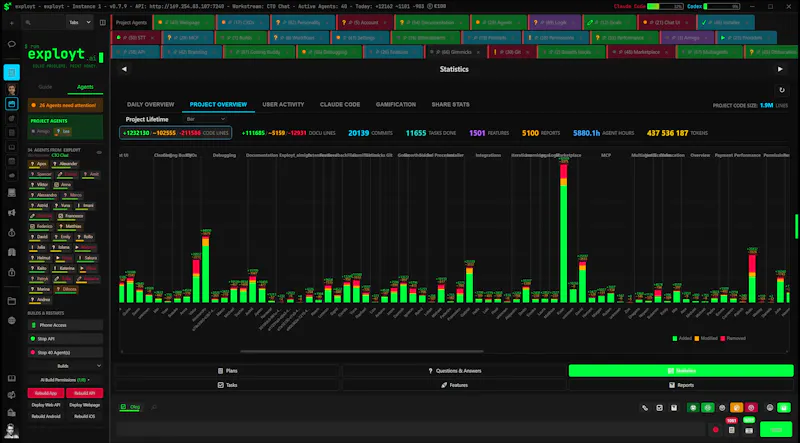Click the Deploy Webpage button

[85, 405]
